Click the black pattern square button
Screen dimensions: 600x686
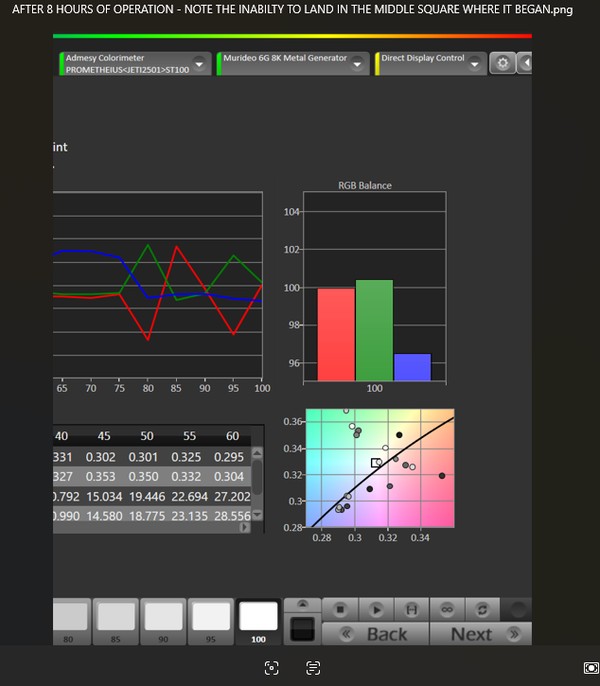(x=302, y=629)
